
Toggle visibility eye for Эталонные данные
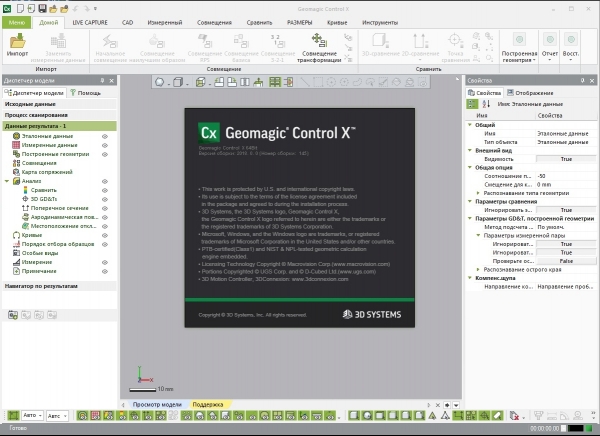point(104,136)
